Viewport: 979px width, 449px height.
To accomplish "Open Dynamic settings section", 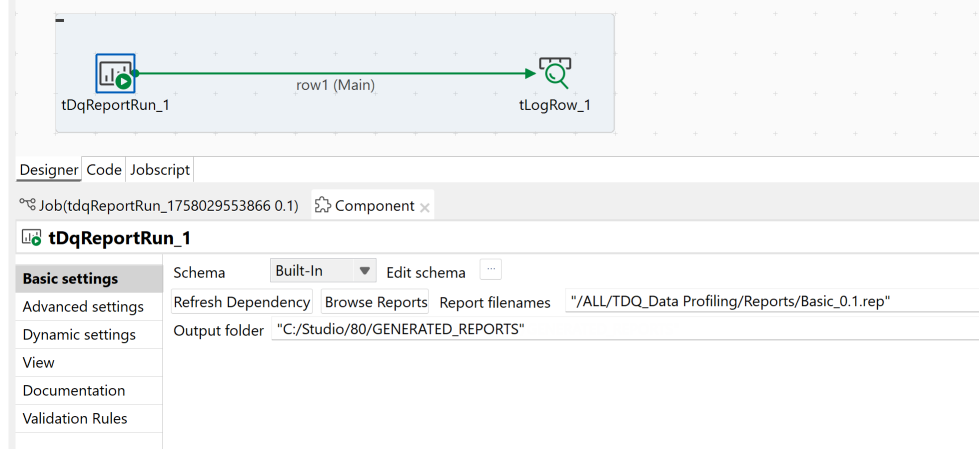I will (79, 335).
